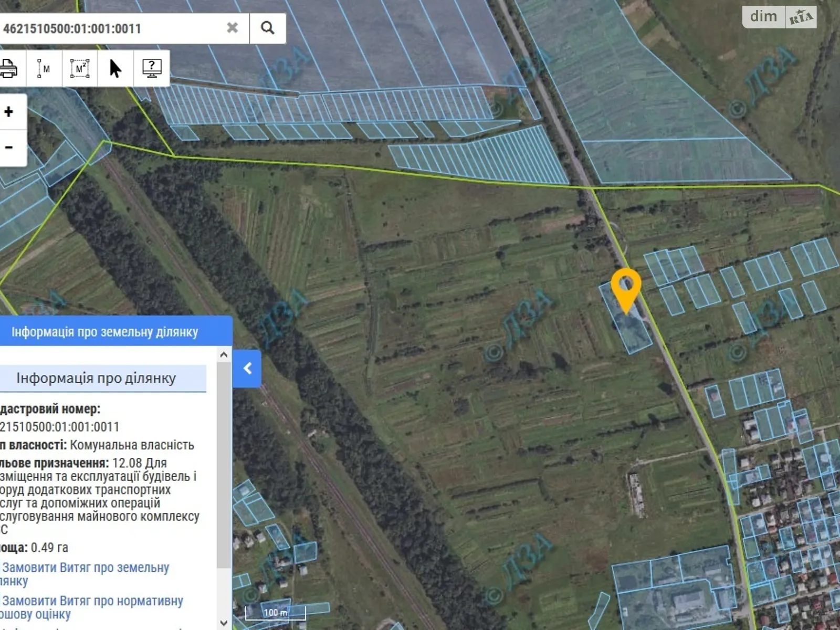Click the info panel scrollbar down arrow
Screen dimensions: 840x630
[x=224, y=623]
